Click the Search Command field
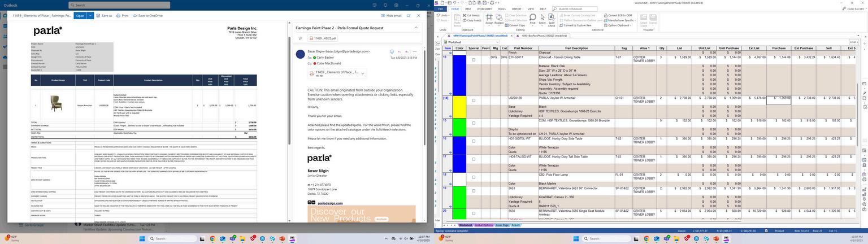This screenshot has width=868, height=244. coord(575,9)
